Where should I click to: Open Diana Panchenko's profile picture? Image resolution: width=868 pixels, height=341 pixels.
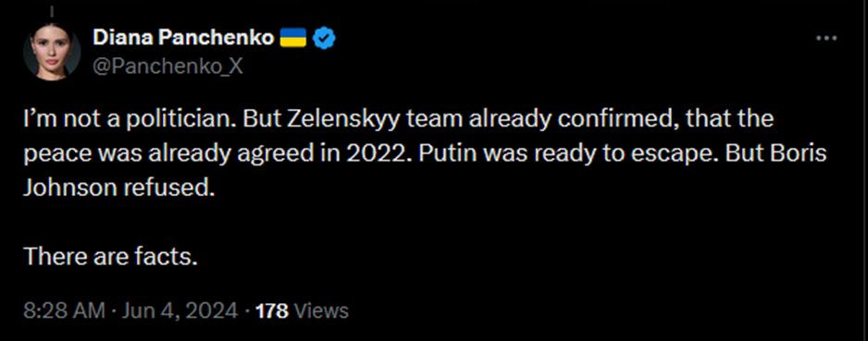point(52,52)
